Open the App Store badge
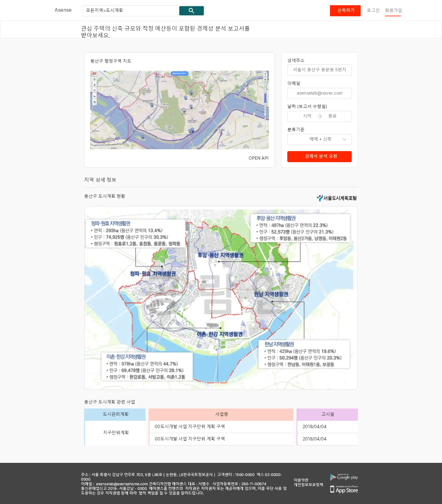Viewport: 442px width, 504px height. (x=344, y=489)
